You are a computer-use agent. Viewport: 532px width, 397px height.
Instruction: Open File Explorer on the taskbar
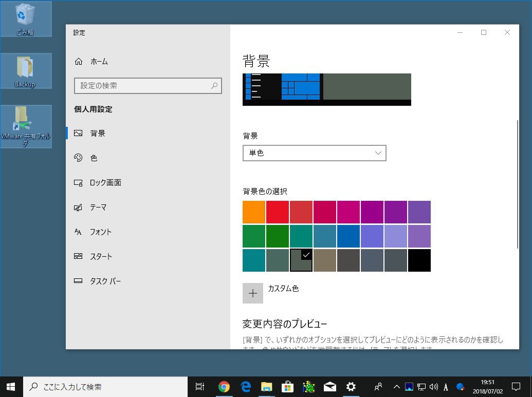[x=266, y=387]
